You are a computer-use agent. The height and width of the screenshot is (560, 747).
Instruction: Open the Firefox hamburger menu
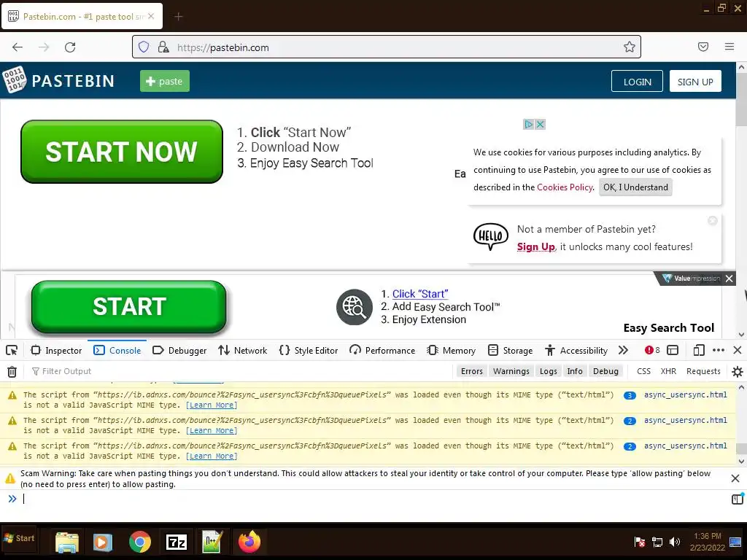coord(729,47)
